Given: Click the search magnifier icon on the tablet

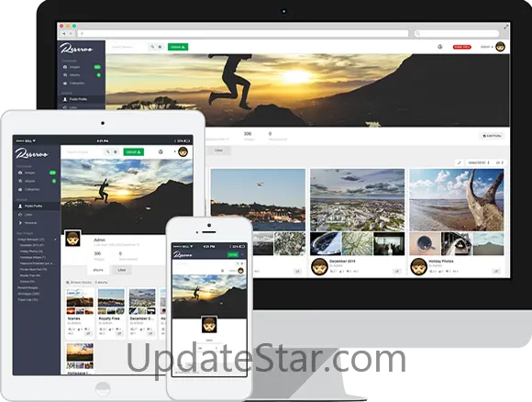Looking at the screenshot, I should click(x=108, y=152).
